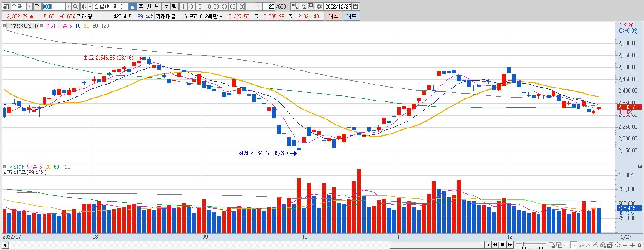Choose interval 5 button

200,6
